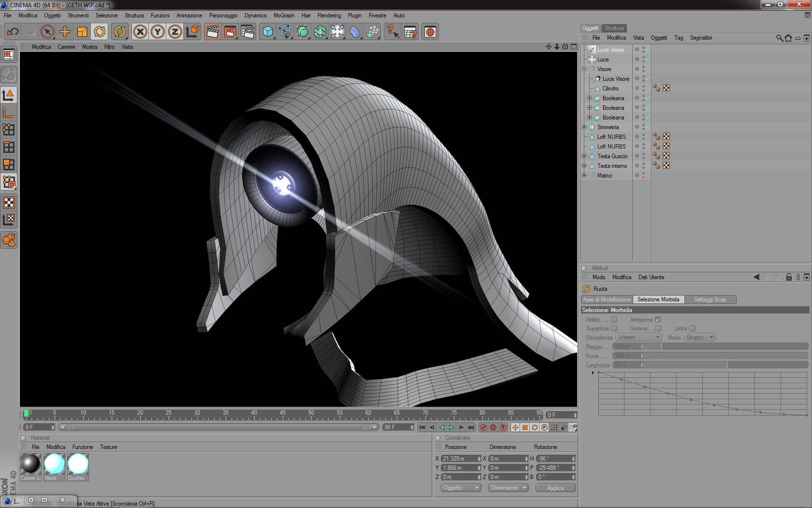
Task: Add a cube primitive object
Action: (x=267, y=32)
